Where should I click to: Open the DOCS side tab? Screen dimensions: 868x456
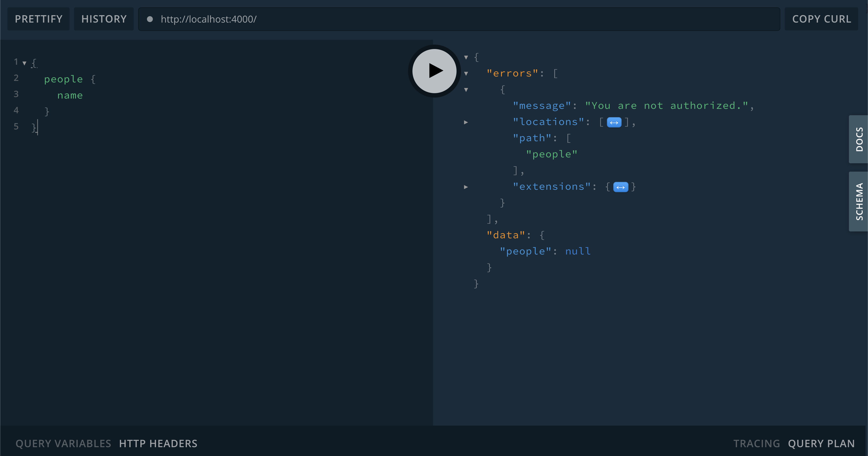point(858,139)
